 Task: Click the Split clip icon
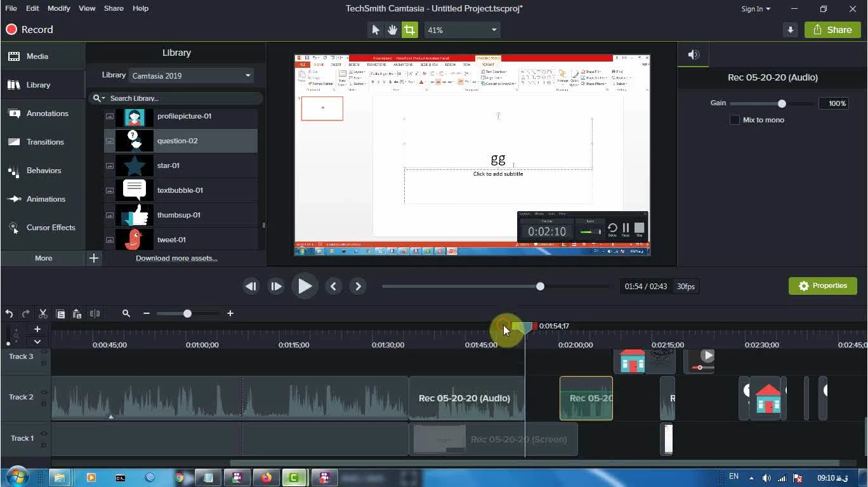(95, 313)
